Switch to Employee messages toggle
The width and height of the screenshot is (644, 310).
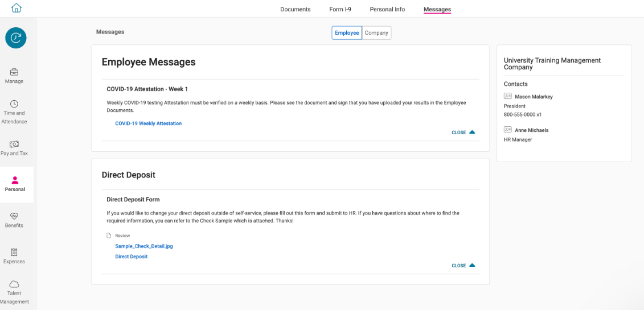(x=347, y=33)
